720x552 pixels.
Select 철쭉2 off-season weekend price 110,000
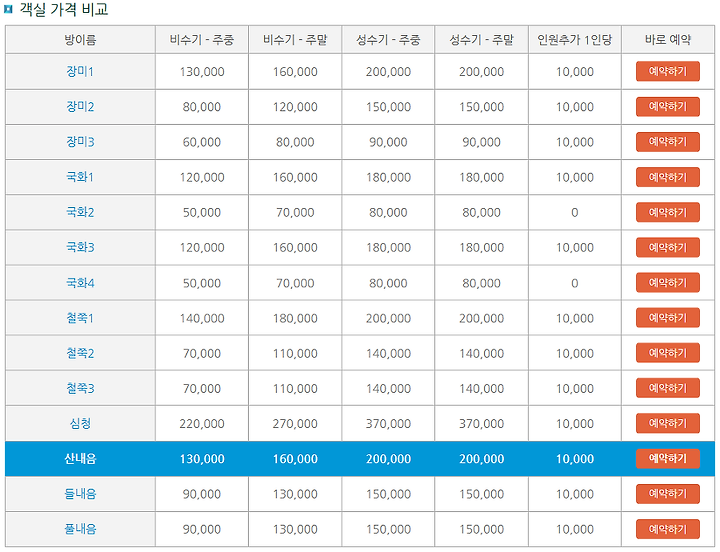(295, 353)
